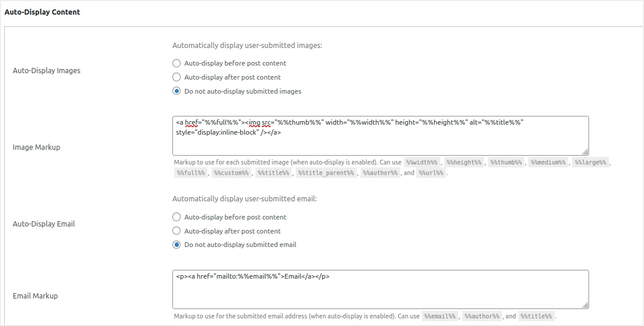The image size is (644, 326).
Task: Click the Auto-Display Content section heading
Action: pyautogui.click(x=42, y=12)
